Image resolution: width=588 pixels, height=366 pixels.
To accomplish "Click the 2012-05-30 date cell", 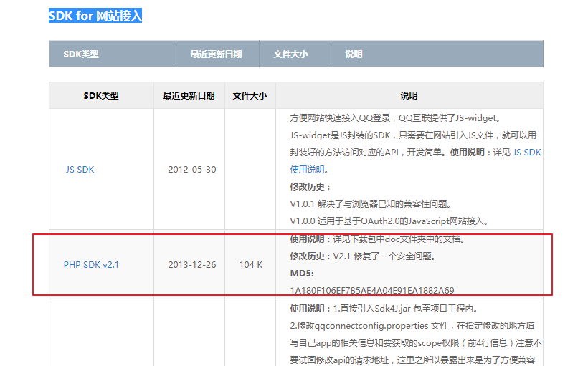I will [x=192, y=170].
